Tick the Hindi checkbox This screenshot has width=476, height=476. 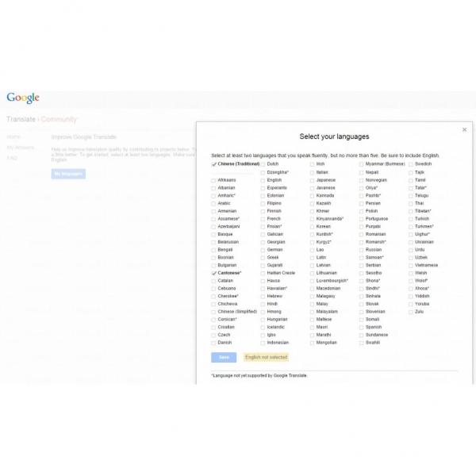263,304
